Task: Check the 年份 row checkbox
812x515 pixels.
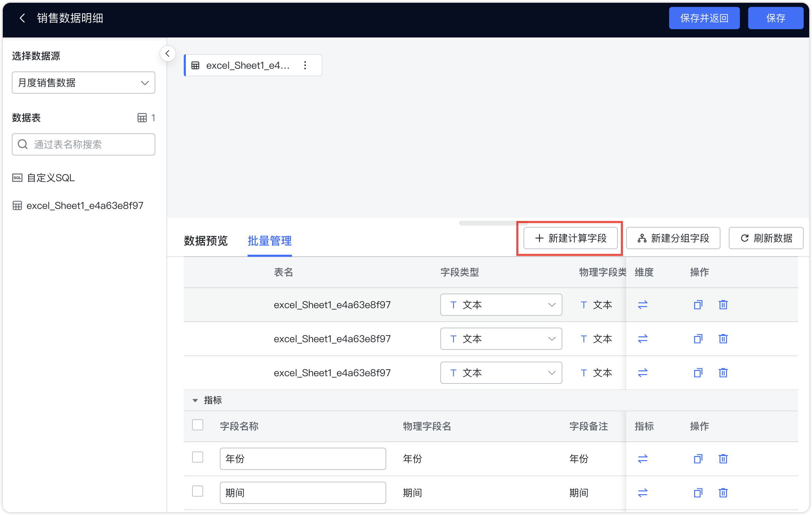Action: pyautogui.click(x=198, y=457)
